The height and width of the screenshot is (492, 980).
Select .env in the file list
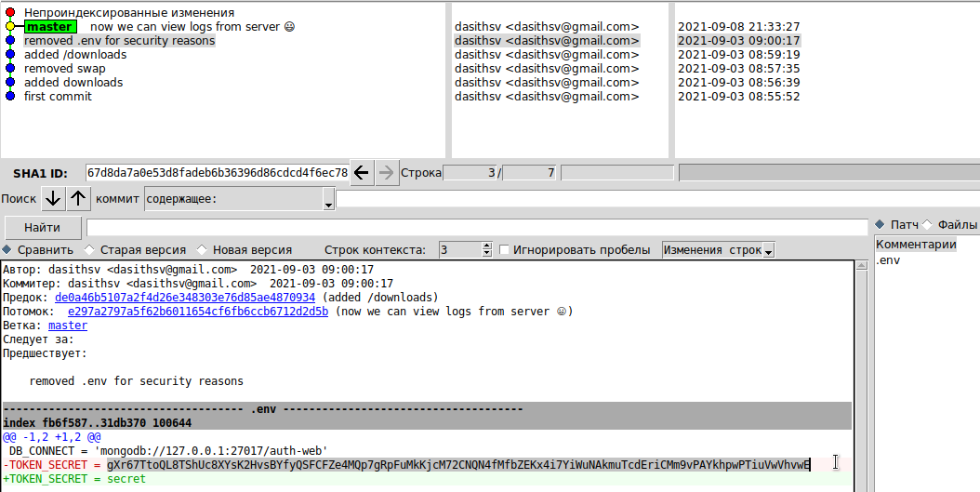click(888, 260)
